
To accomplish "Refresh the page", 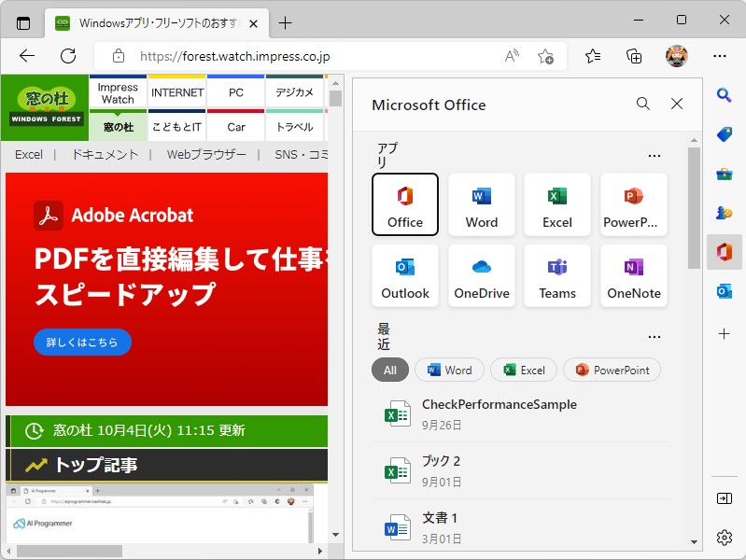I will (x=68, y=56).
